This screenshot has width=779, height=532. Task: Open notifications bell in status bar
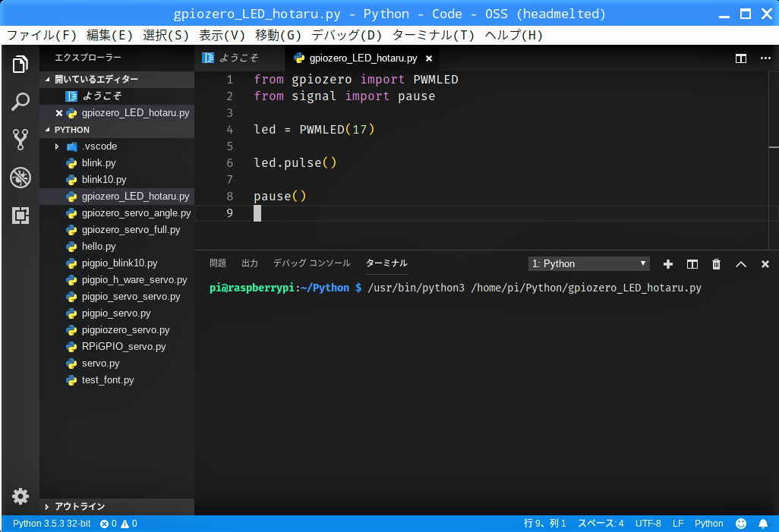coord(763,524)
